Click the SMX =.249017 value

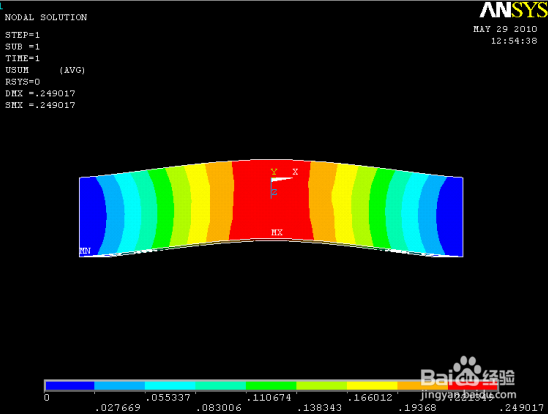40,105
